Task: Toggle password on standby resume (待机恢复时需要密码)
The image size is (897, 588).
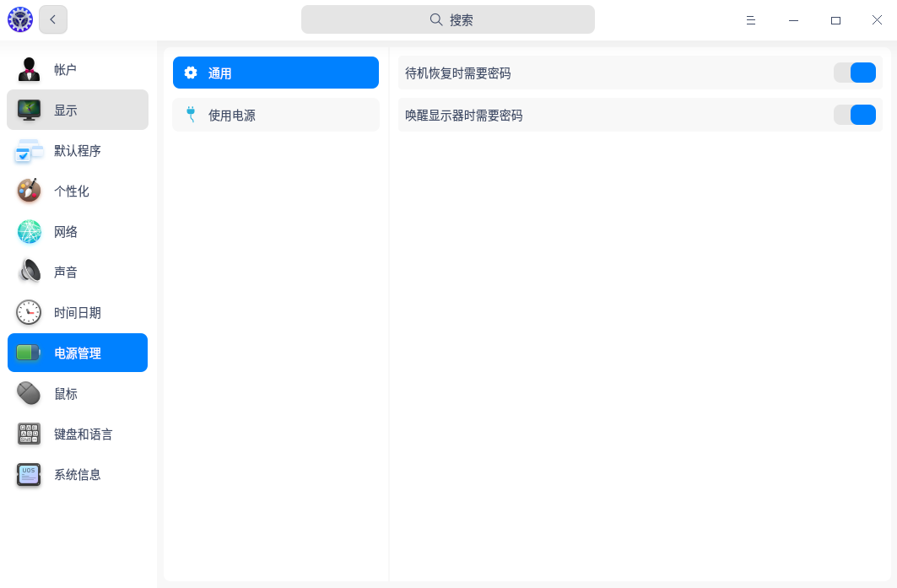Action: click(854, 73)
